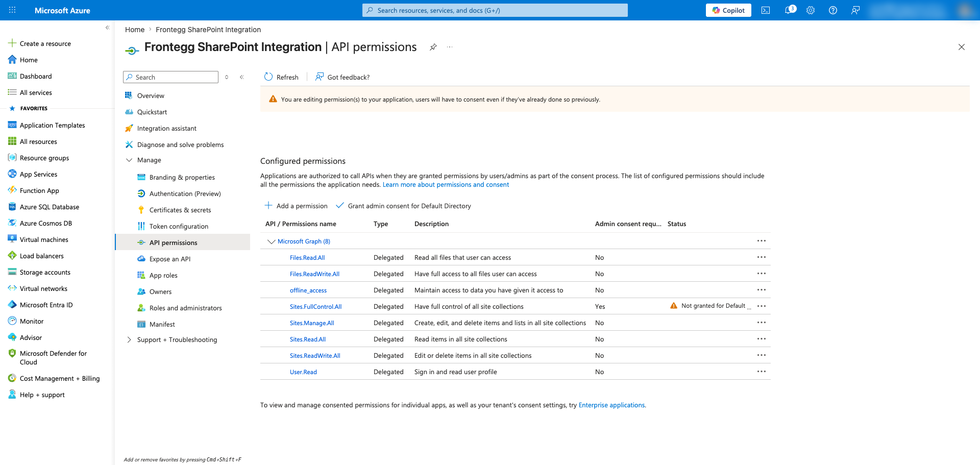Open App roles

(163, 276)
